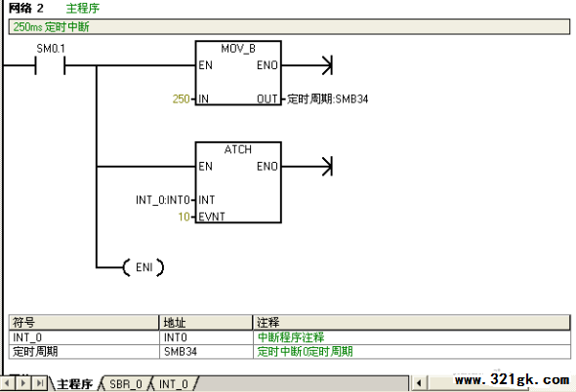Click the ATCH ENO output arrow
This screenshot has width=576, height=392.
(x=327, y=167)
